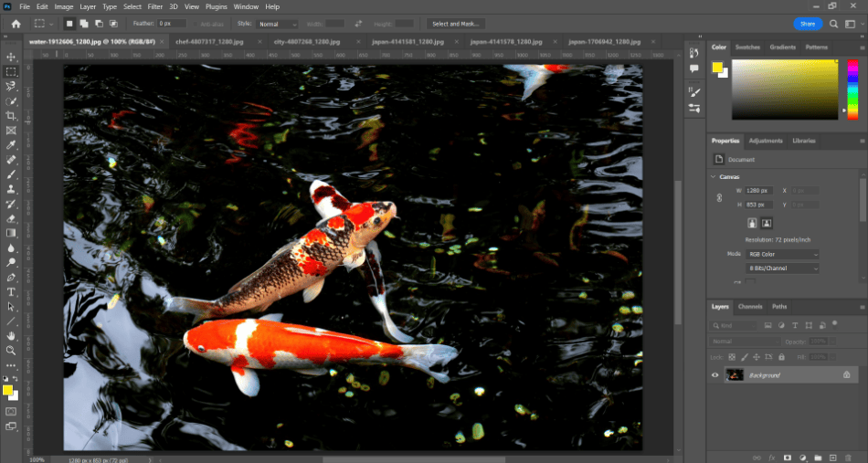Screen dimensions: 868x463
Task: Switch to the Adjustments tab
Action: [x=766, y=141]
